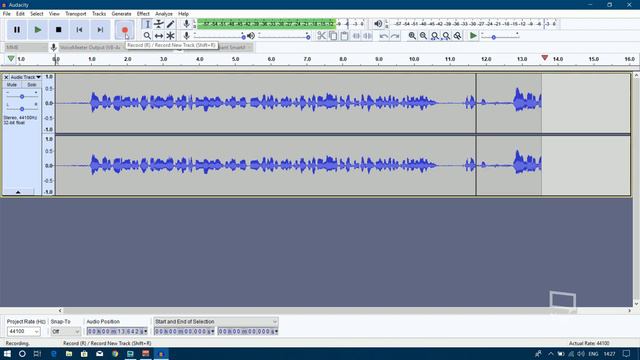The height and width of the screenshot is (360, 640).
Task: Click the Cut scissors icon
Action: pos(322,36)
